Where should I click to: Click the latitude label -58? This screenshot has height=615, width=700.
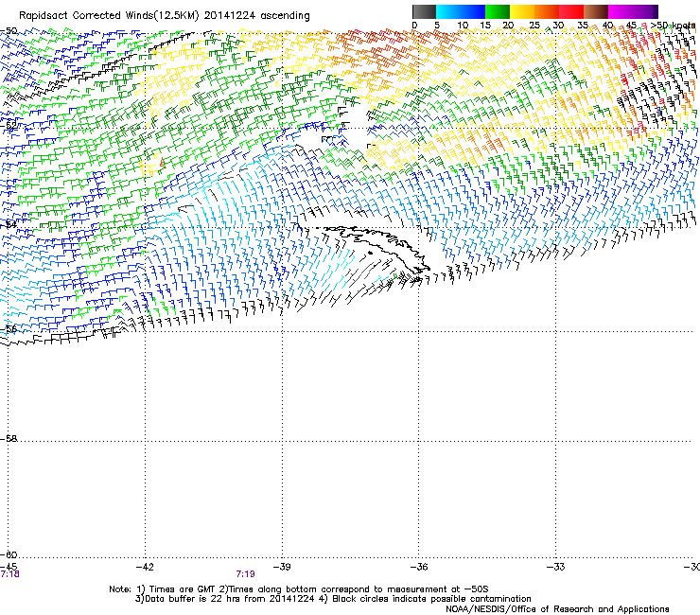pos(9,439)
